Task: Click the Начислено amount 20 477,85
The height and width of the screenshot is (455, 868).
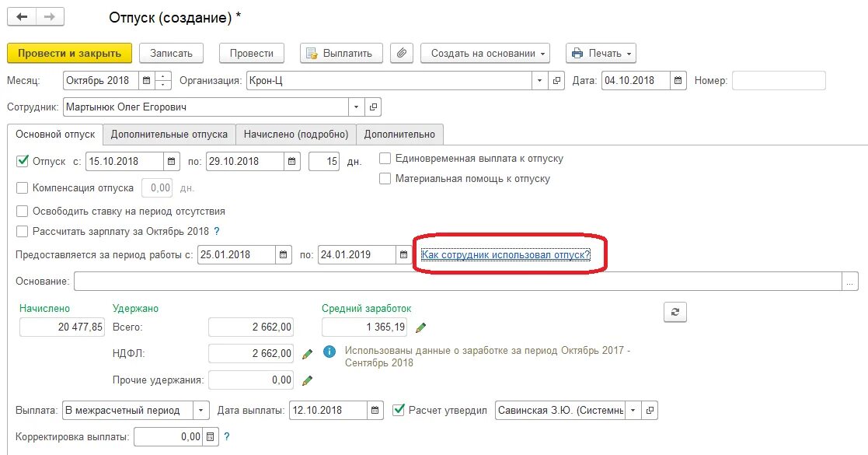Action: pyautogui.click(x=62, y=327)
